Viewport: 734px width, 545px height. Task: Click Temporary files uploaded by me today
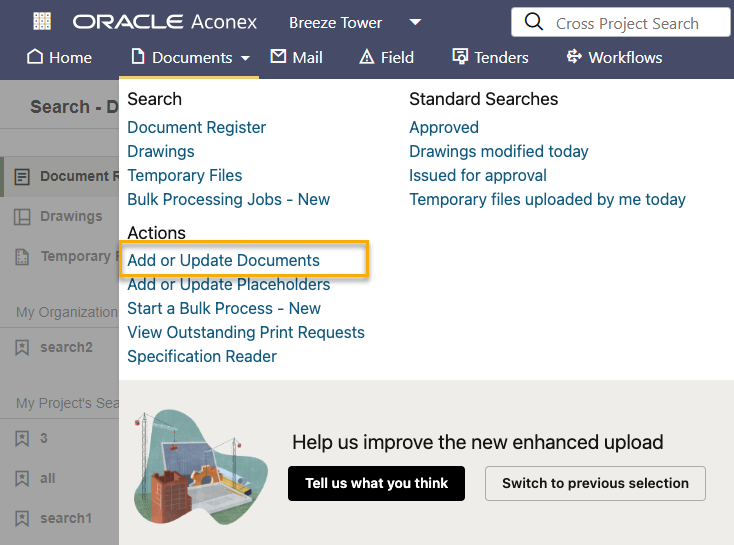coord(547,199)
